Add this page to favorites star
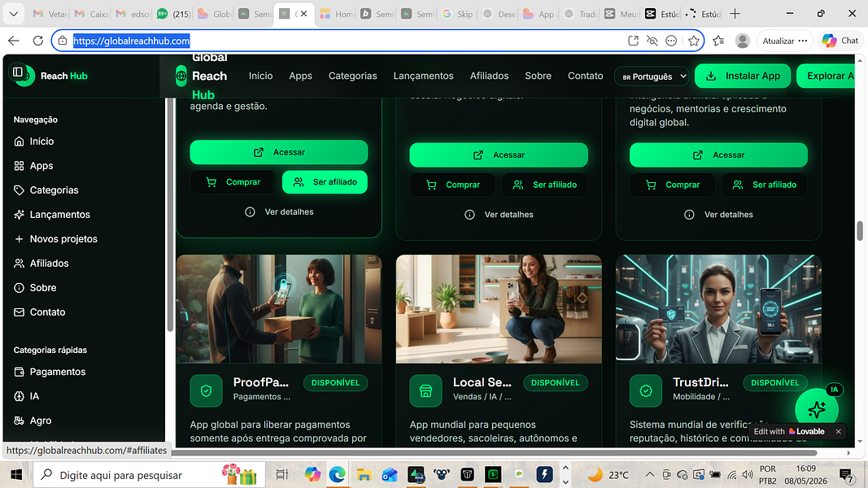This screenshot has height=488, width=868. 694,41
